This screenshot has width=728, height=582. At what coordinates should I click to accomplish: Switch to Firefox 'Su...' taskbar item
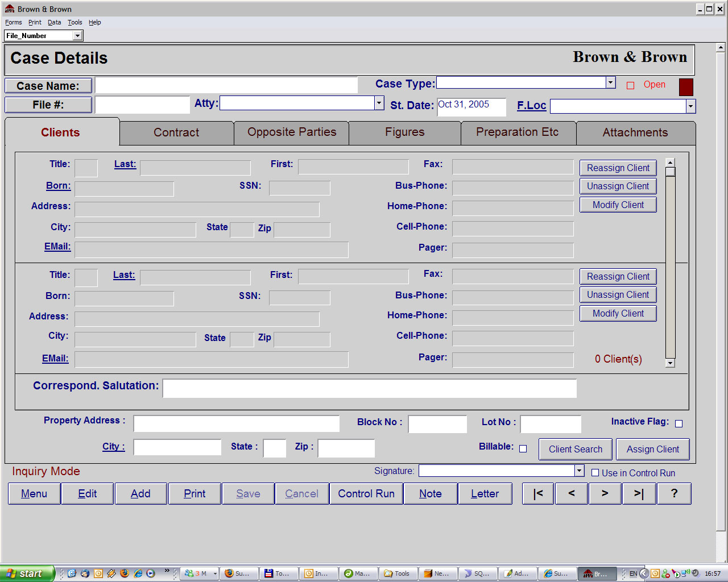(239, 573)
